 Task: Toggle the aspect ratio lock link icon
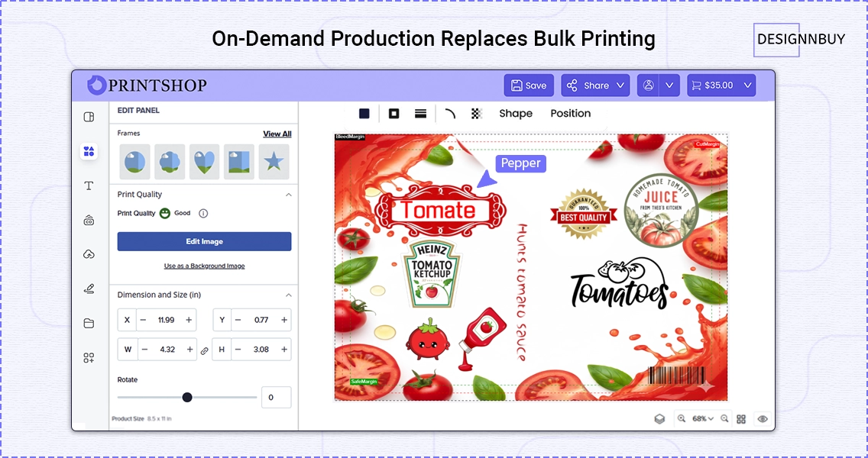pos(204,350)
